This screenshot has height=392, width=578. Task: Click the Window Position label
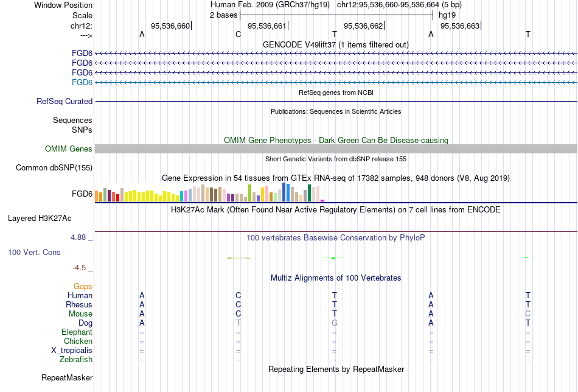(x=63, y=5)
